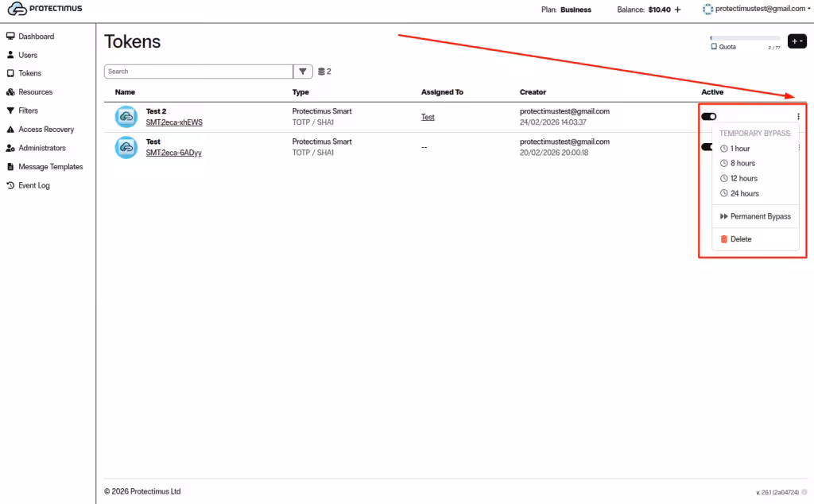
Task: Click date 20/02/2026 20:00:18
Action: (x=554, y=153)
